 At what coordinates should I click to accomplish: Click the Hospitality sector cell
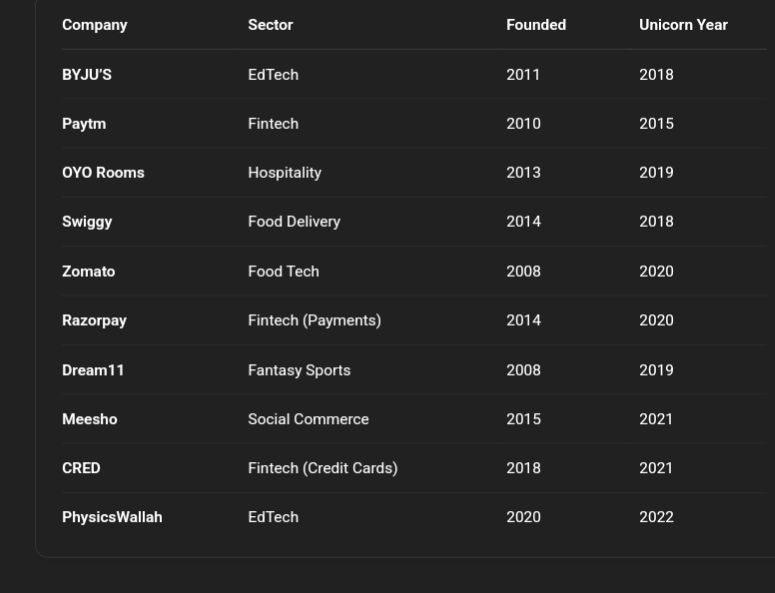point(285,173)
